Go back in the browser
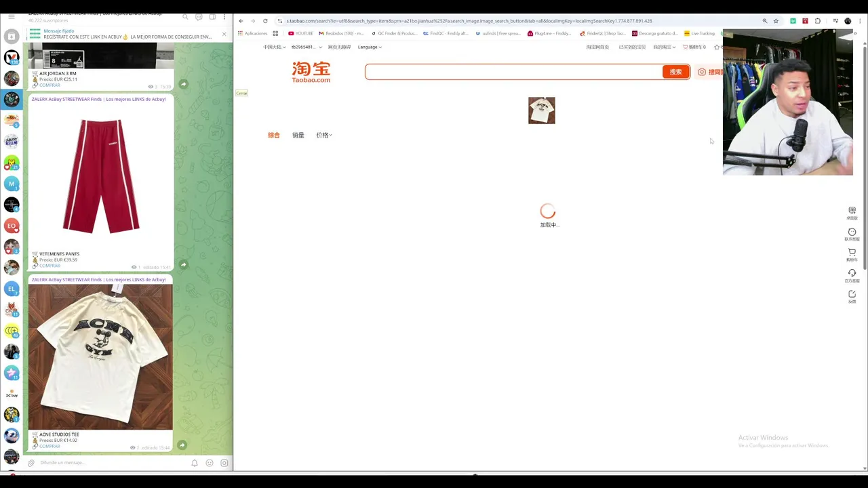Image resolution: width=868 pixels, height=488 pixels. coord(241,21)
